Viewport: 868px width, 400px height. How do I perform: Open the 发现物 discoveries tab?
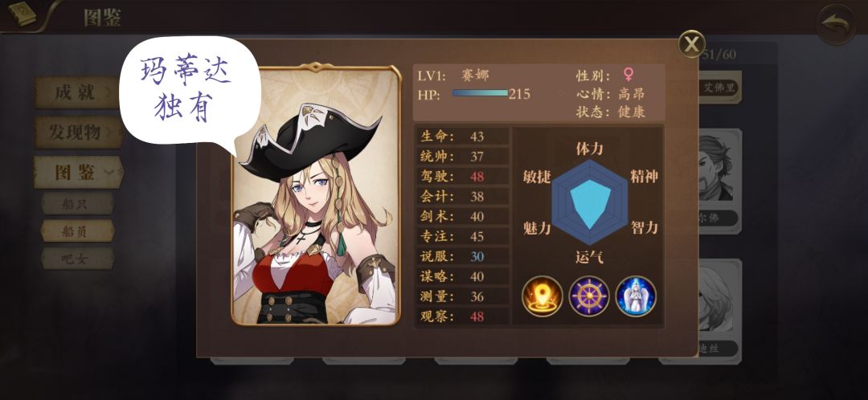point(78,133)
